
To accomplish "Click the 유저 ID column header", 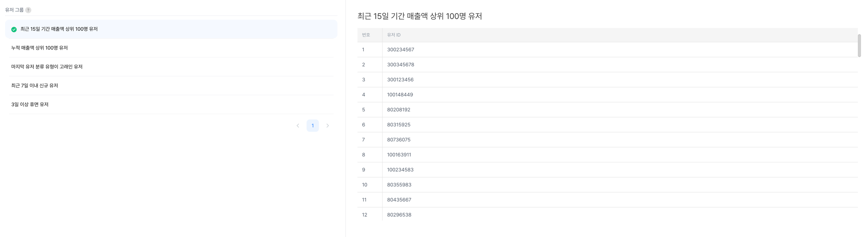I will point(394,35).
